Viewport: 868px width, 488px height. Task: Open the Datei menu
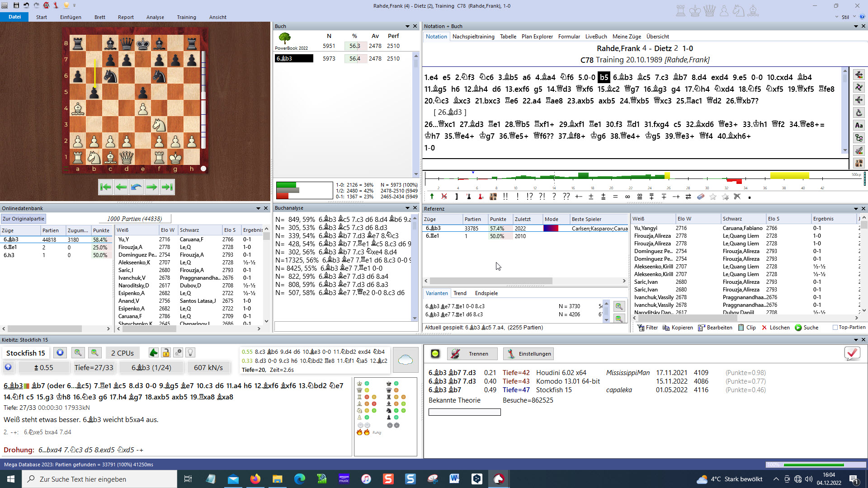[x=14, y=17]
